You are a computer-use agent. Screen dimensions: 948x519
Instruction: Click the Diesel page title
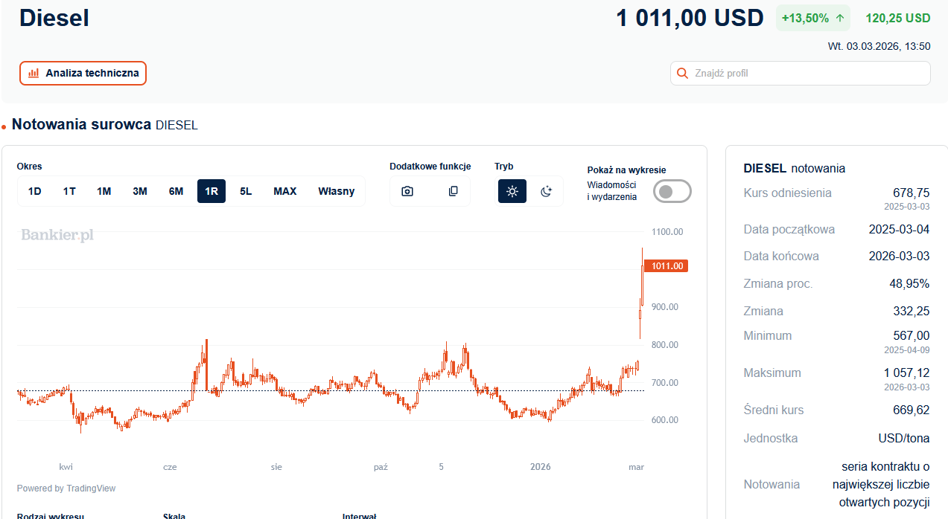(x=54, y=18)
